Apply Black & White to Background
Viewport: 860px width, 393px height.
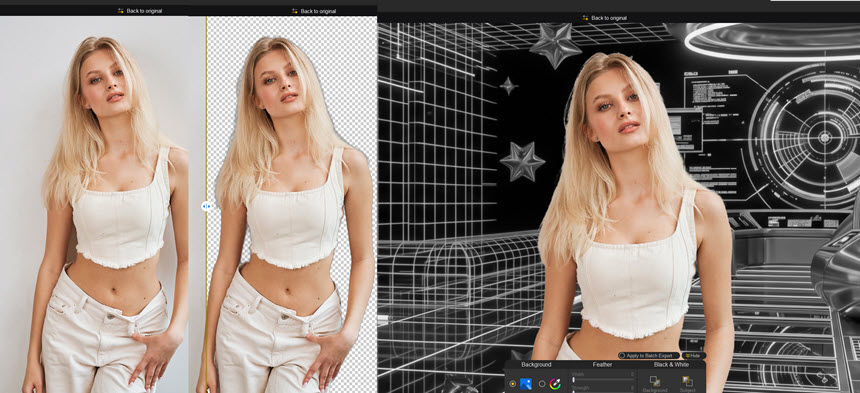[x=655, y=384]
